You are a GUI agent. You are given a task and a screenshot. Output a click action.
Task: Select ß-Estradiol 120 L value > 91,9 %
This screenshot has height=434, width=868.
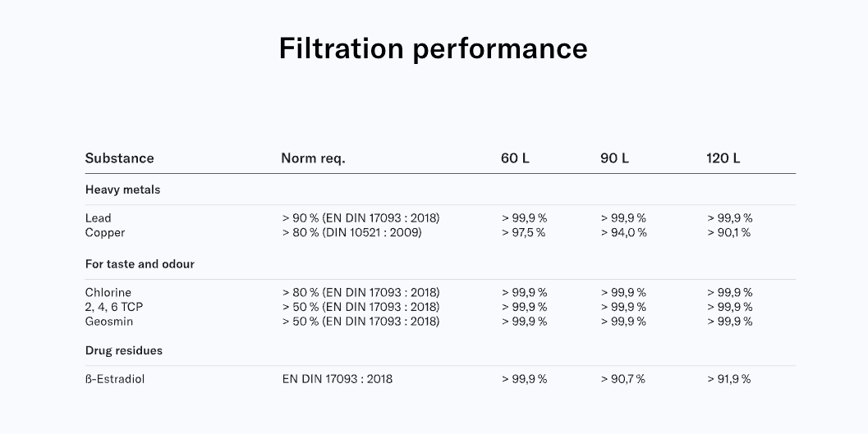point(729,379)
